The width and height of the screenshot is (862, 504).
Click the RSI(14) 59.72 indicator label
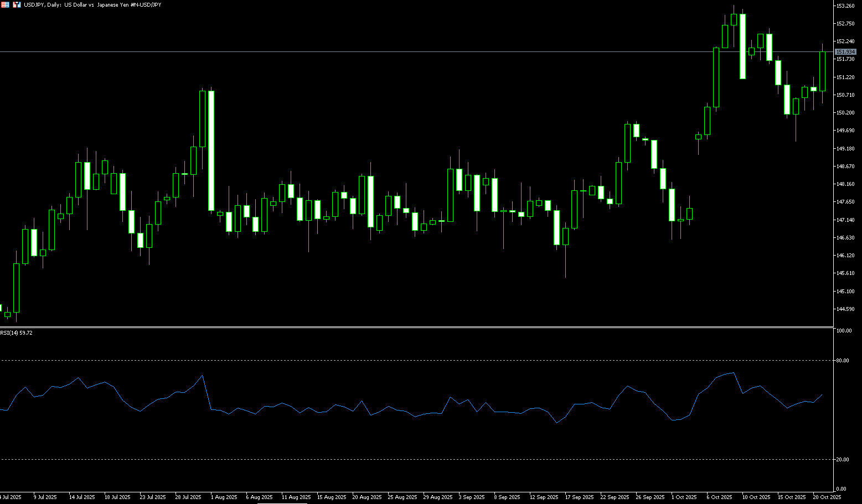(17, 333)
